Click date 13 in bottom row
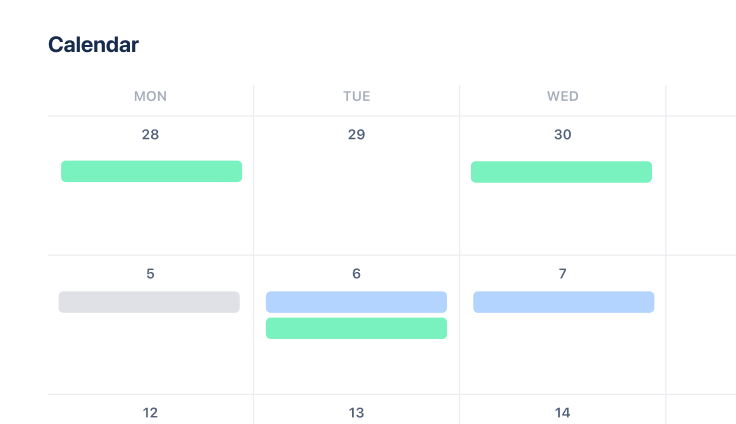 356,412
